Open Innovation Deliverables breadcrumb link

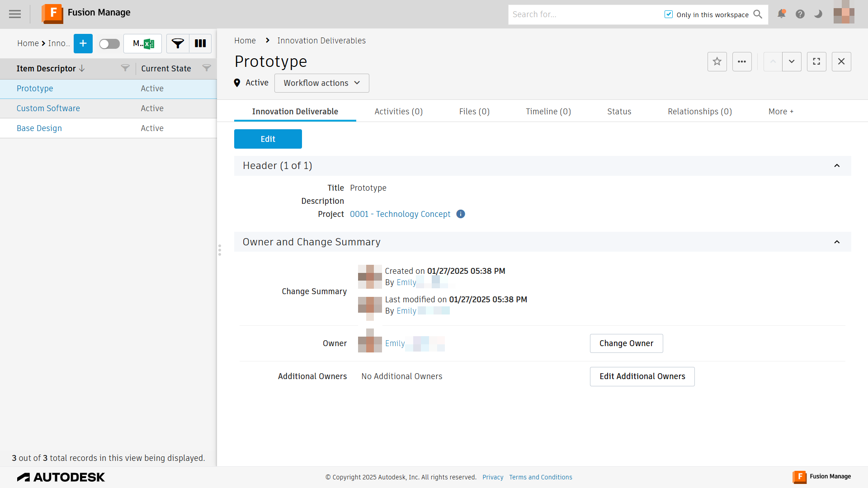tap(321, 41)
